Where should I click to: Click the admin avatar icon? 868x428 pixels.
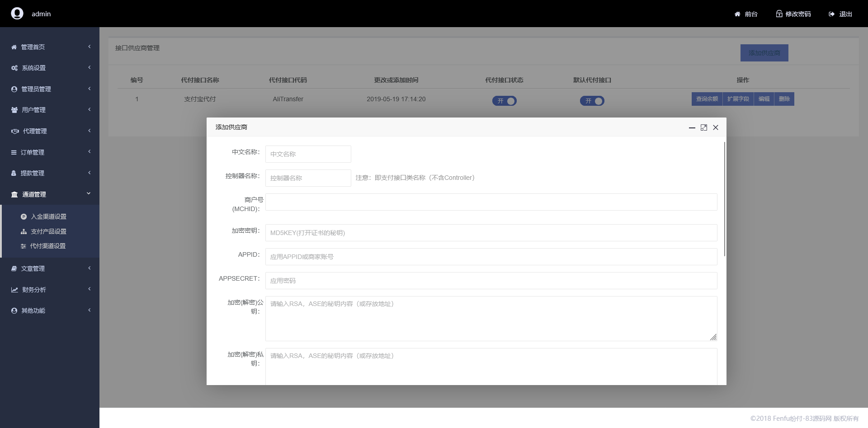[17, 14]
